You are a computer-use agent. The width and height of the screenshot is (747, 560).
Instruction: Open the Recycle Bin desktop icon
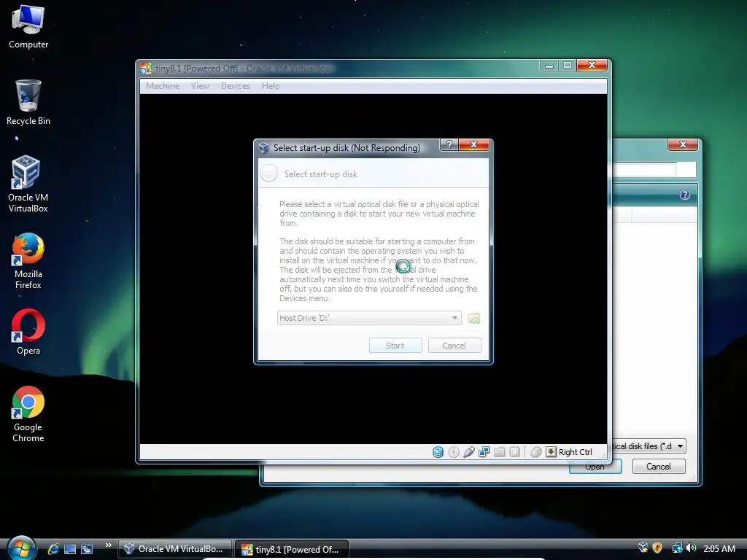[28, 102]
